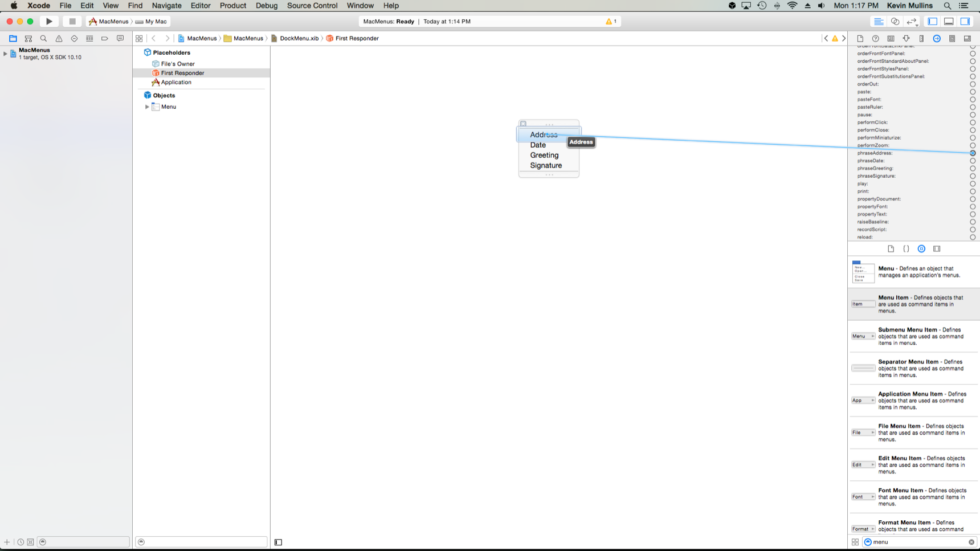Open the My Mac destination selector
The image size is (980, 551).
tap(152, 22)
